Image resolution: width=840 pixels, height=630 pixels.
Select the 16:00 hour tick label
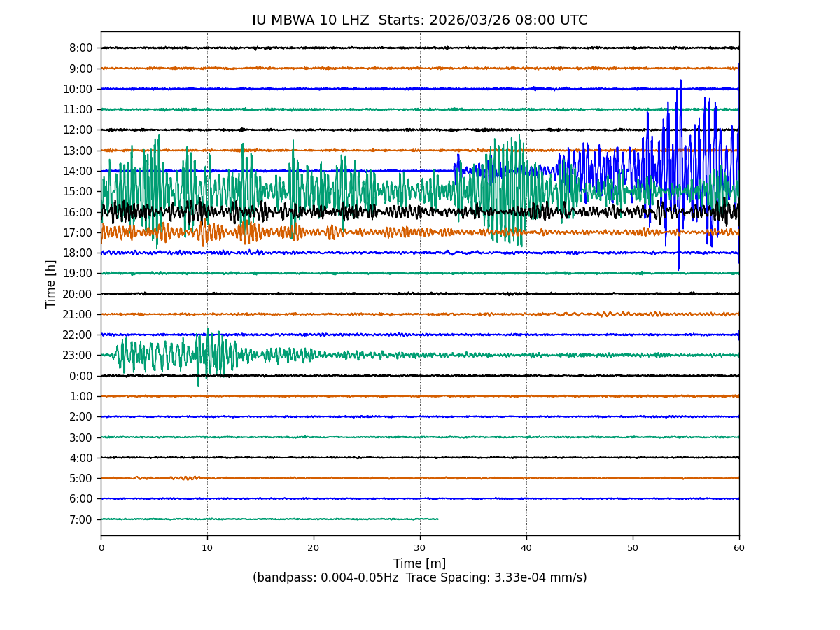[x=78, y=212]
